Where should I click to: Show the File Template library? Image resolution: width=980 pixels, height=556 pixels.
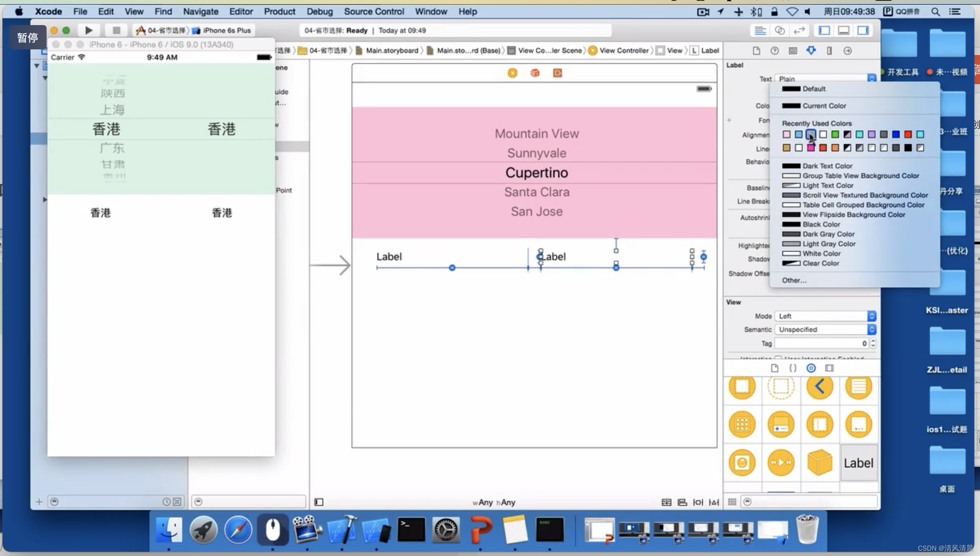tap(774, 368)
